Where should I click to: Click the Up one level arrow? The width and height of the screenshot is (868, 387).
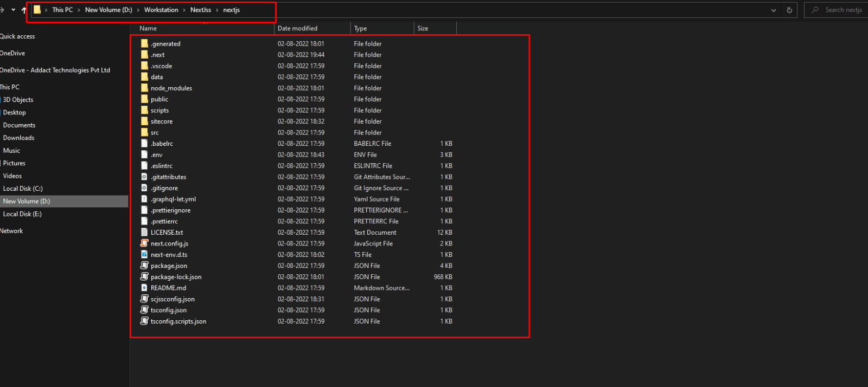(x=24, y=10)
